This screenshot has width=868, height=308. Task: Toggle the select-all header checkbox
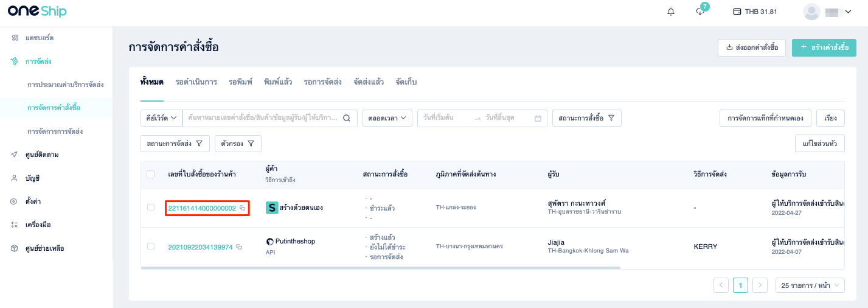click(x=151, y=175)
